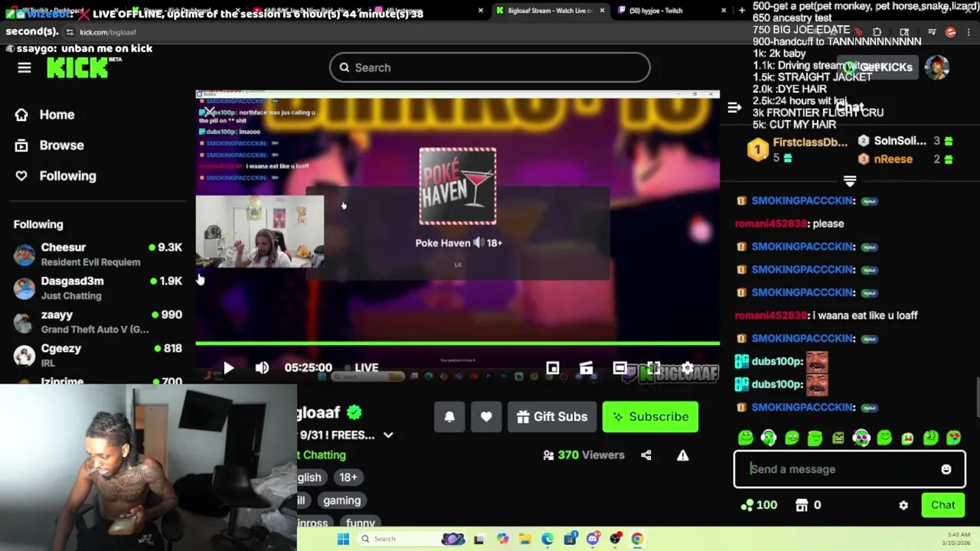The image size is (980, 551).
Task: Click the green stream progress bar
Action: point(458,344)
